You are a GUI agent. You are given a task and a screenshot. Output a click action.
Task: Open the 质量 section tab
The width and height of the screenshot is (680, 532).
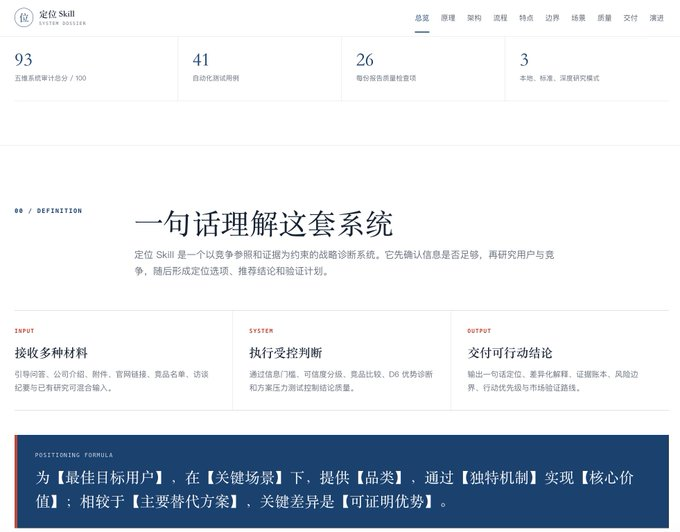(x=604, y=18)
